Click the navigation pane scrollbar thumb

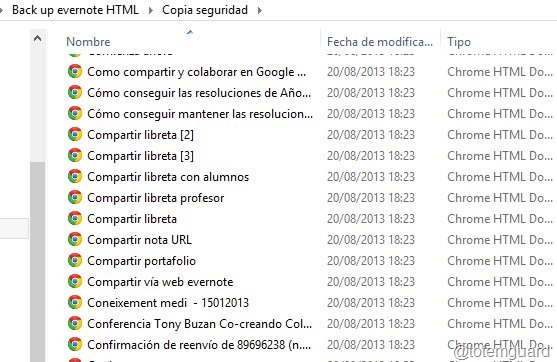37,262
